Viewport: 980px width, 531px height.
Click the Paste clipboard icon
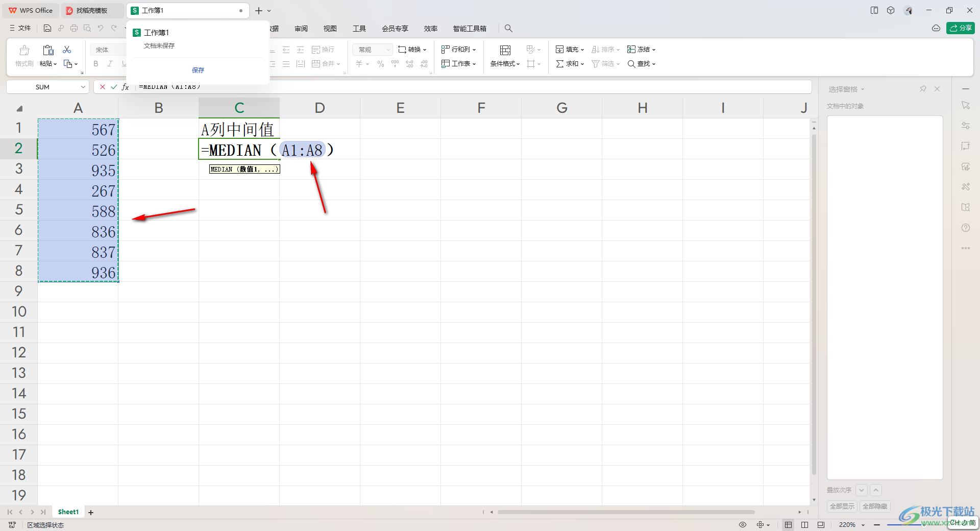click(48, 50)
